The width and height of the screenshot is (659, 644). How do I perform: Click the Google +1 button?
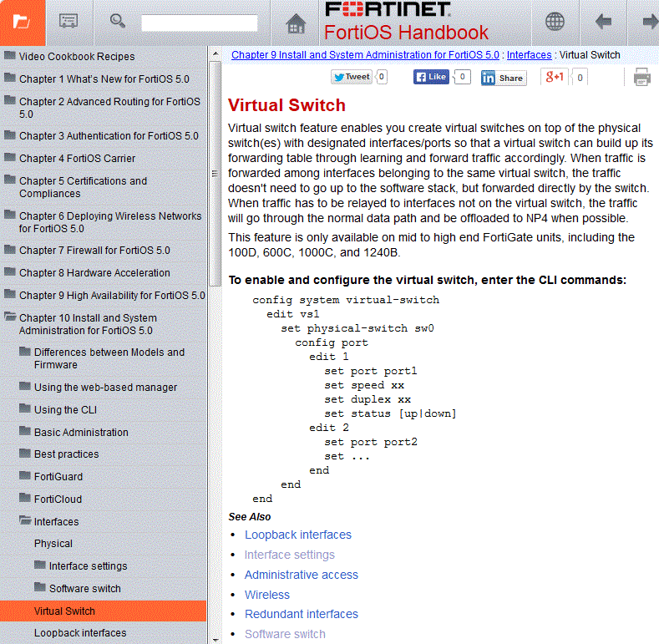pyautogui.click(x=555, y=77)
